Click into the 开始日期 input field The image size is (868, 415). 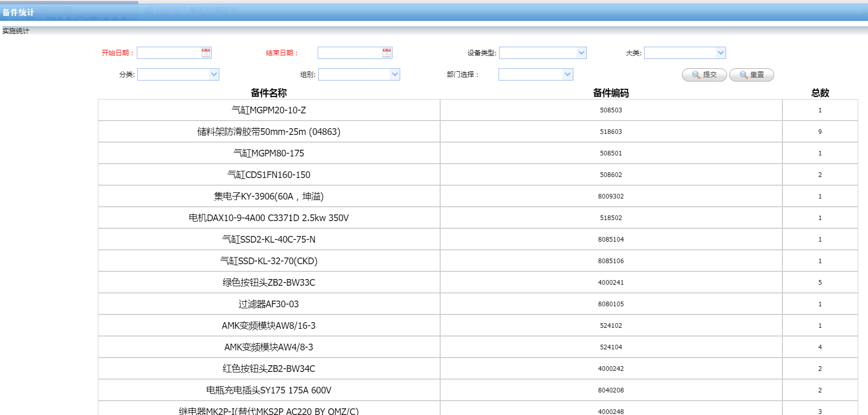[x=169, y=53]
